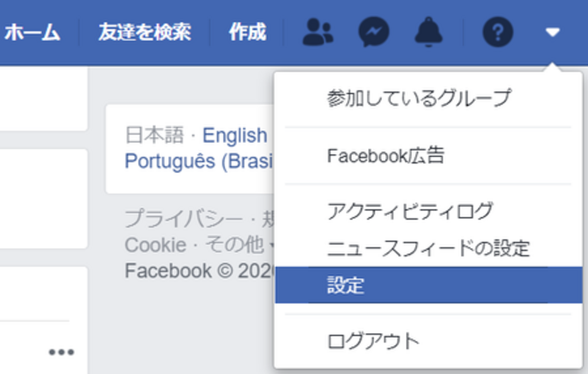The width and height of the screenshot is (588, 374).
Task: Click the notifications bell icon
Action: coord(429,32)
